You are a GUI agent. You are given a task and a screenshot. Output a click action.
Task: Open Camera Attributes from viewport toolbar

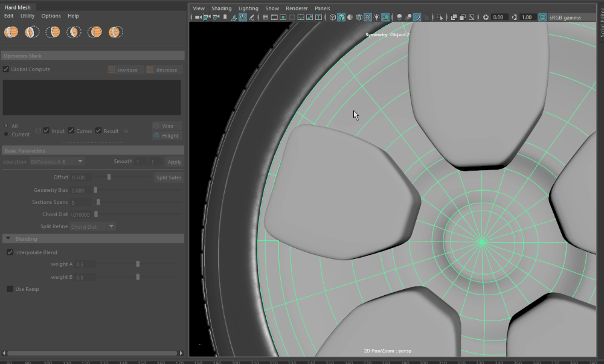[216, 18]
